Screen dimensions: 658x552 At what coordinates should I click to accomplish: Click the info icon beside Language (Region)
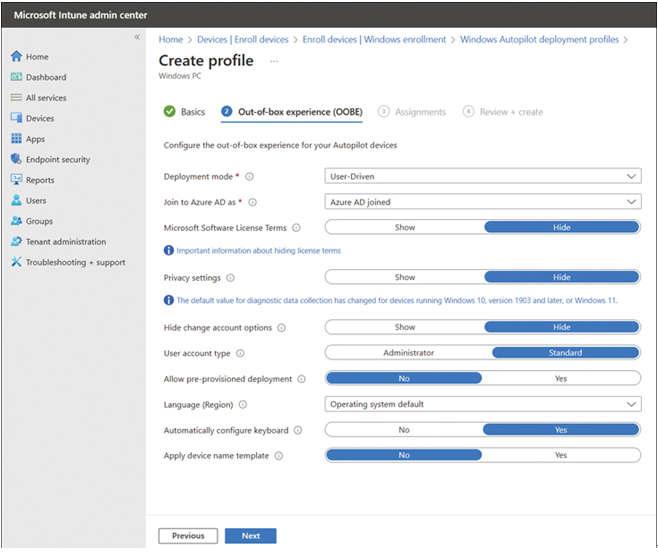pos(243,405)
